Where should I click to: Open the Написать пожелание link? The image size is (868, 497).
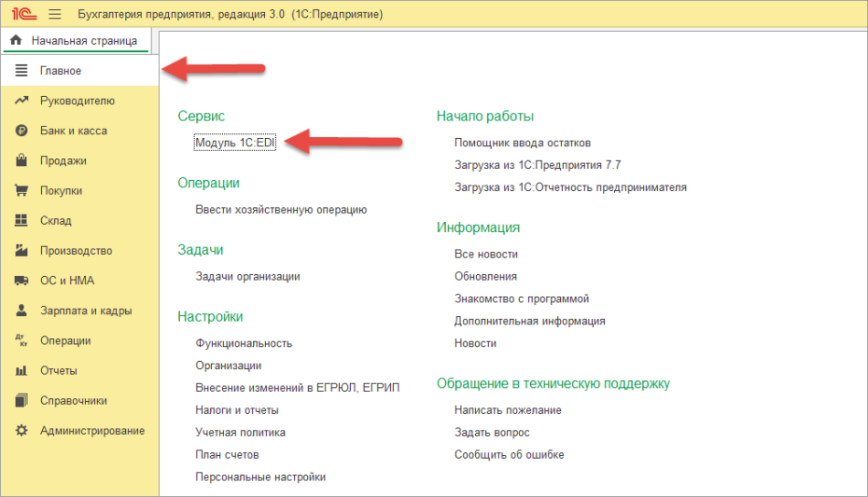(x=508, y=410)
